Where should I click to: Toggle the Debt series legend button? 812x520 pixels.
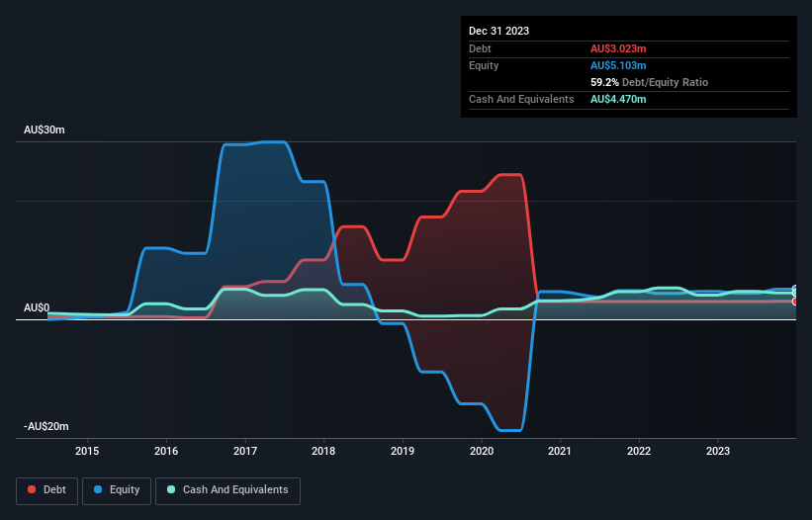click(46, 490)
